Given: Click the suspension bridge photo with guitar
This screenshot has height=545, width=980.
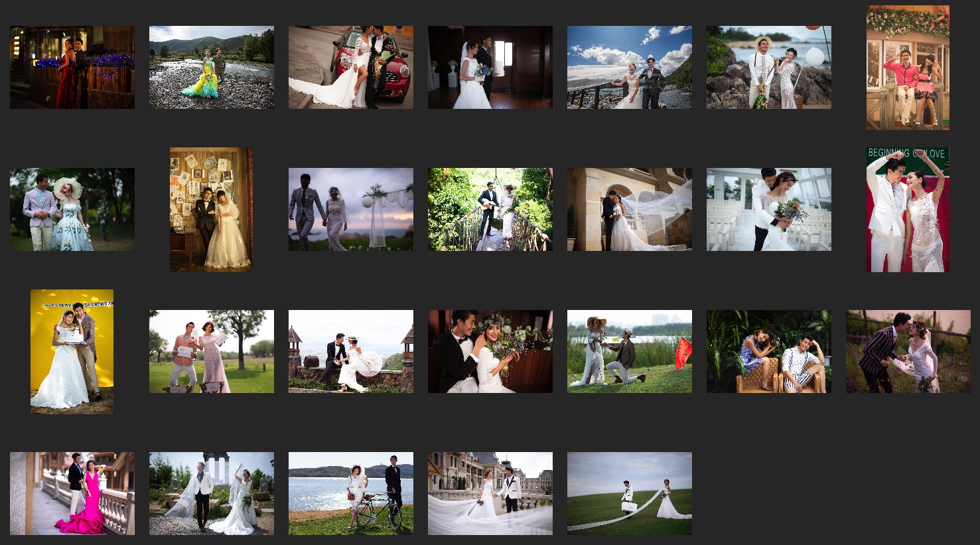Looking at the screenshot, I should point(490,209).
